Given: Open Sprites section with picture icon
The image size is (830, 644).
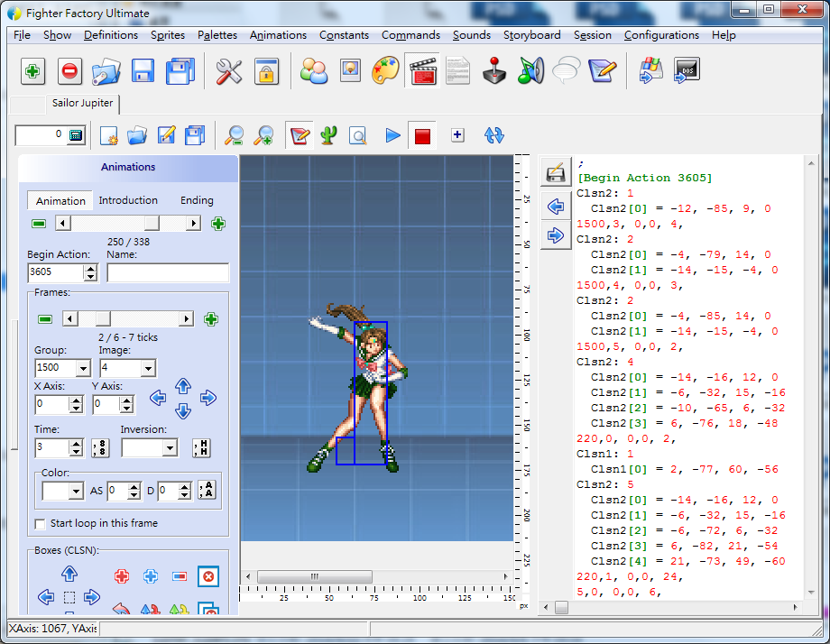Looking at the screenshot, I should [x=350, y=71].
